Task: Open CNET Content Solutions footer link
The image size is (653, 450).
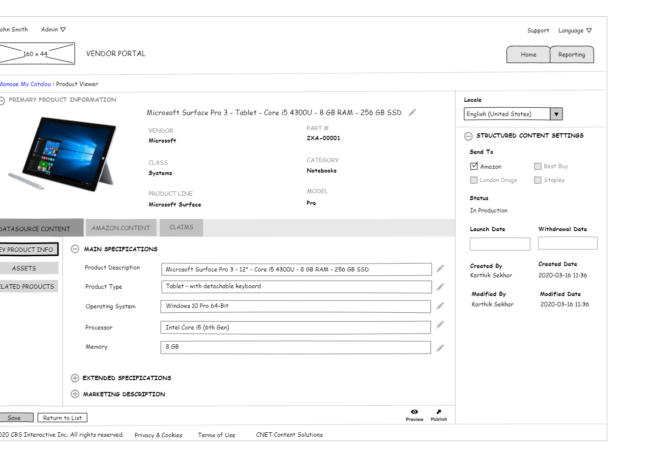Action: click(289, 435)
